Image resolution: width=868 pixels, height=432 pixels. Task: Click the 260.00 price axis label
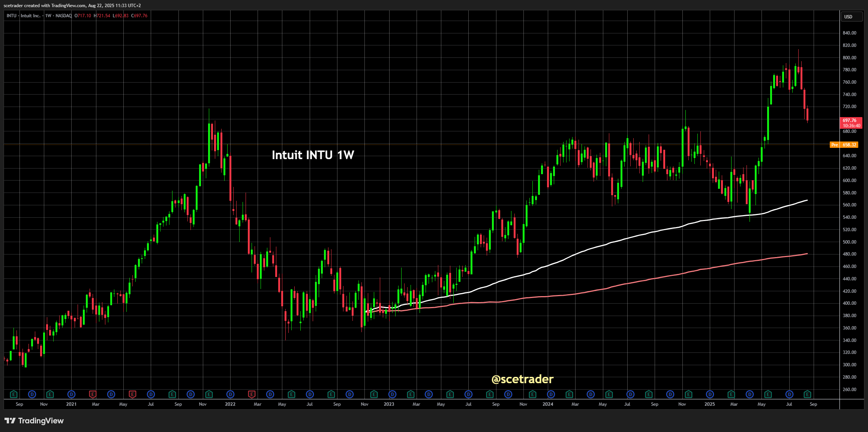[x=849, y=390]
